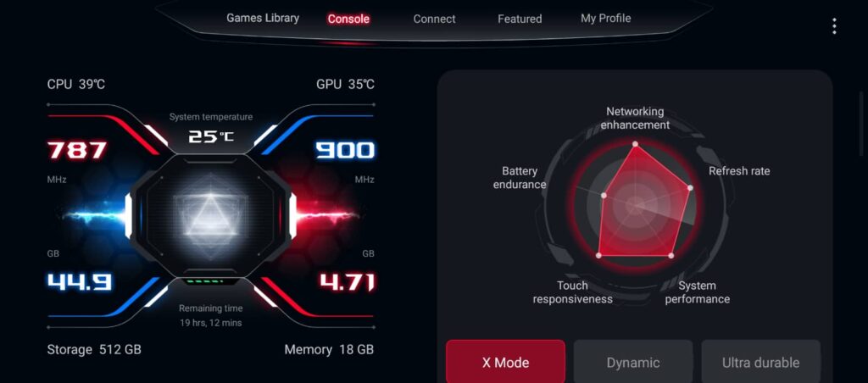
Task: Open the Games Library tab
Action: click(x=263, y=19)
